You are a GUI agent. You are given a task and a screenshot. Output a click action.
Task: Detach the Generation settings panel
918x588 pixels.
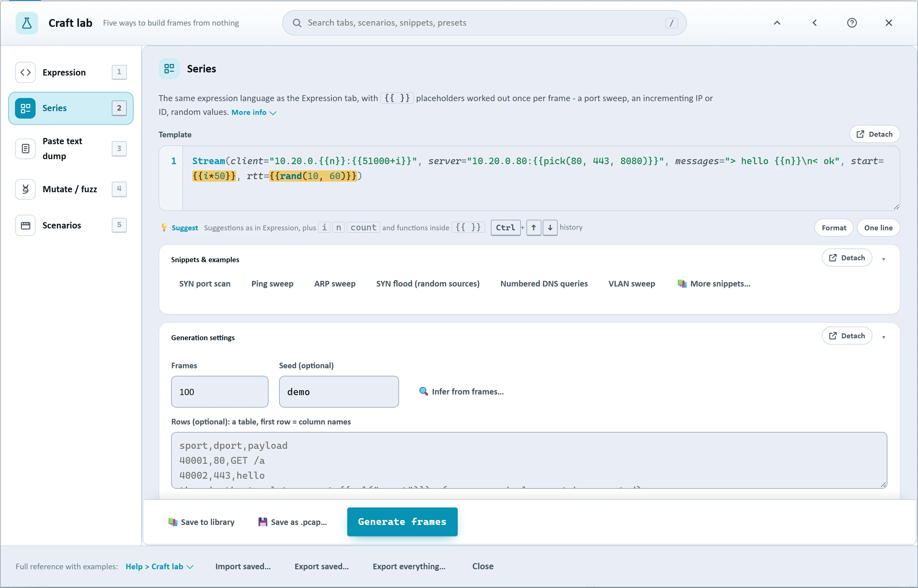click(847, 336)
